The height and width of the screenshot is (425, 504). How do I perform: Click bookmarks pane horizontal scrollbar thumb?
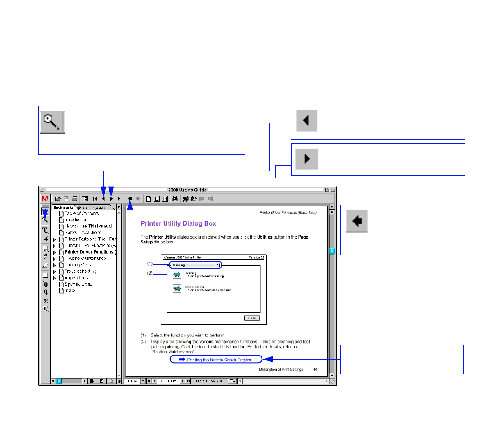tap(59, 381)
